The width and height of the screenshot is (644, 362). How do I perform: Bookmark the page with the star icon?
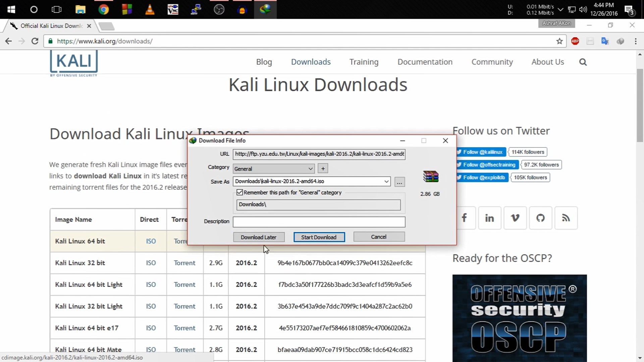tap(559, 41)
